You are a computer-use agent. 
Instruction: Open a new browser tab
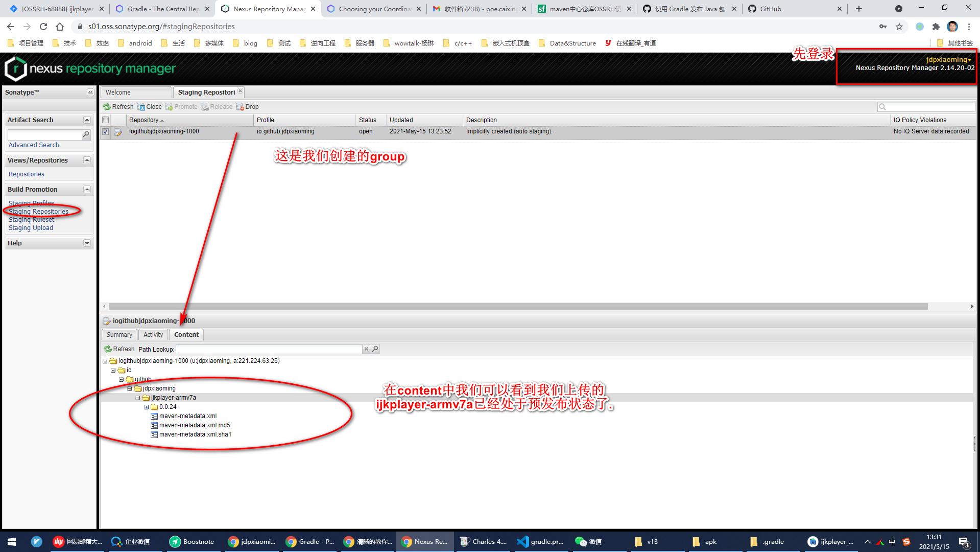pos(859,9)
